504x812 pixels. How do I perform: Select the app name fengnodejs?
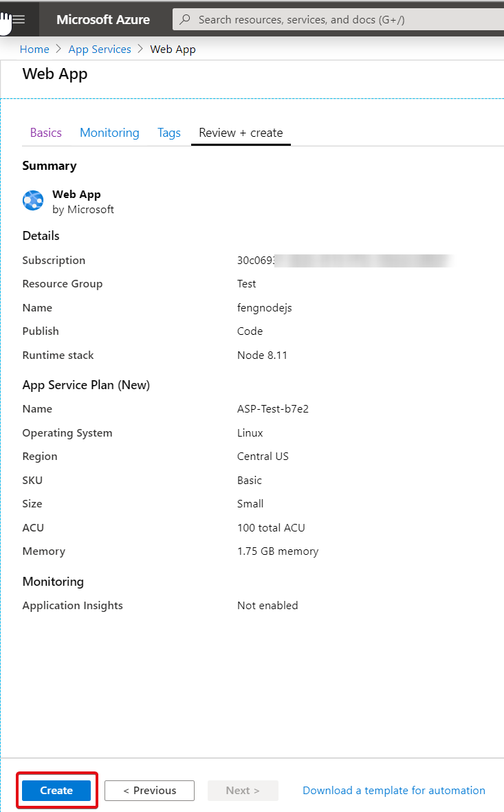point(264,307)
